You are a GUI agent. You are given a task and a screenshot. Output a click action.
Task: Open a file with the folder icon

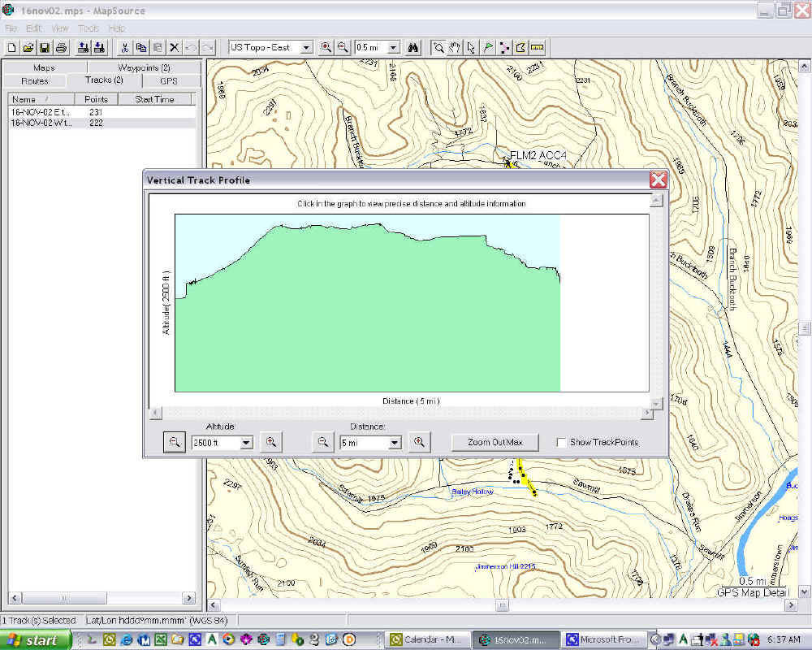tap(28, 48)
